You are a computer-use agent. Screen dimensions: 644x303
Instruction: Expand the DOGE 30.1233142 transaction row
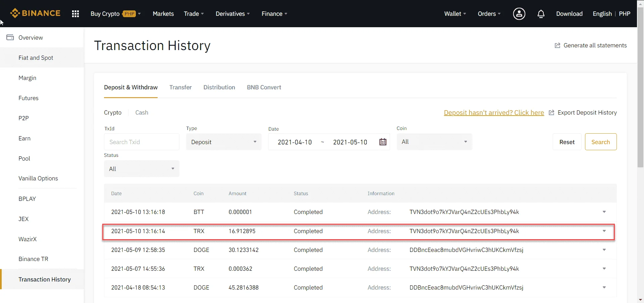tap(604, 250)
